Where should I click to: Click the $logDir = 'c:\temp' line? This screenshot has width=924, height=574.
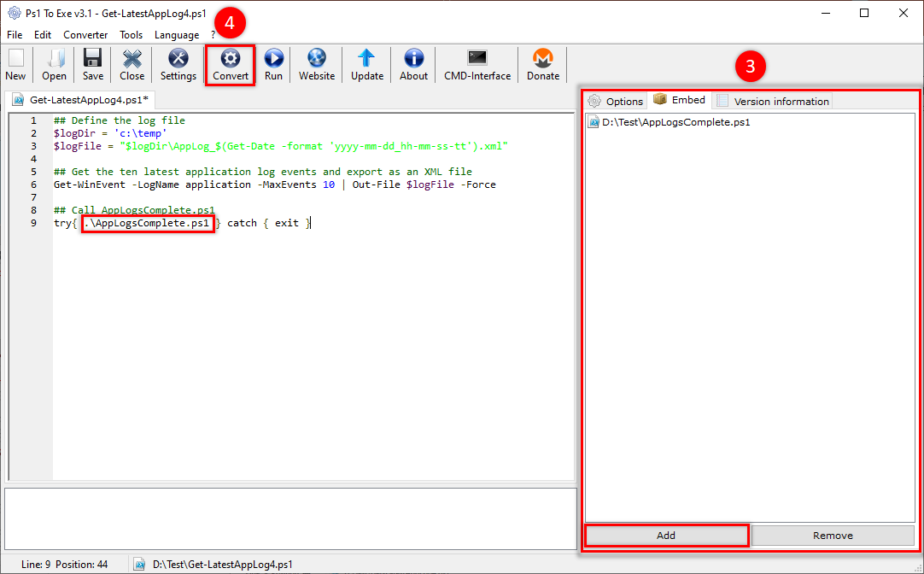pyautogui.click(x=110, y=133)
